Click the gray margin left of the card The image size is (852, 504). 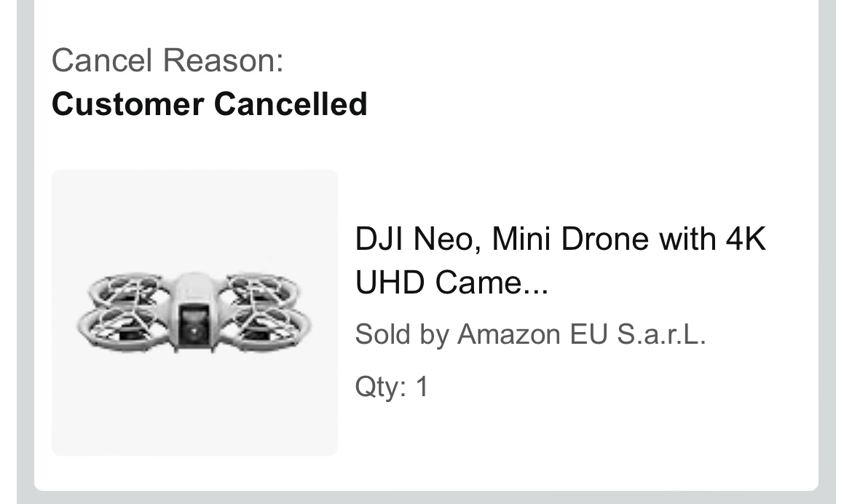click(25, 250)
